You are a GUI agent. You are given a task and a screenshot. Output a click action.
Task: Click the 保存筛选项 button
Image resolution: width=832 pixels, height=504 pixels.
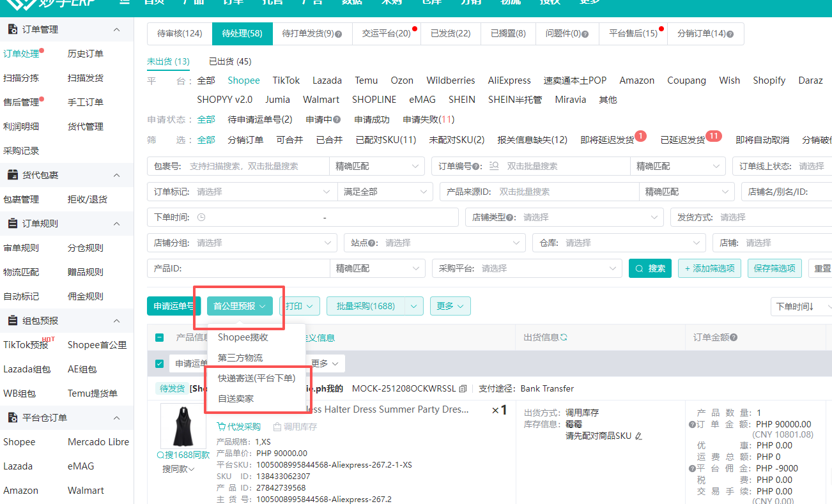[x=774, y=268]
